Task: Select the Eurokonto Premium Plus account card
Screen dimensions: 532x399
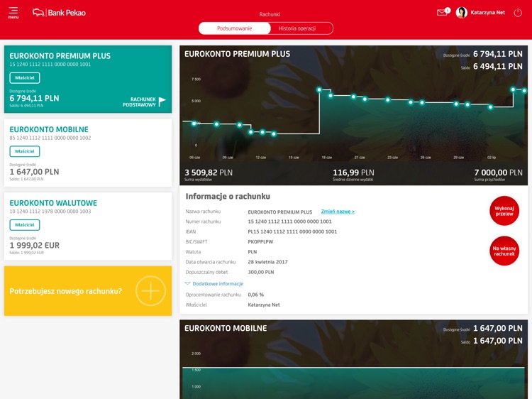Action: [88, 79]
